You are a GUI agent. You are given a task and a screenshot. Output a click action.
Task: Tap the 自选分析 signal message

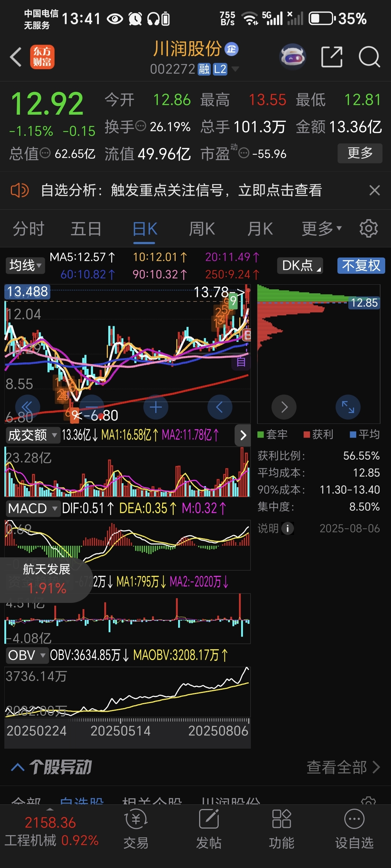pyautogui.click(x=181, y=190)
